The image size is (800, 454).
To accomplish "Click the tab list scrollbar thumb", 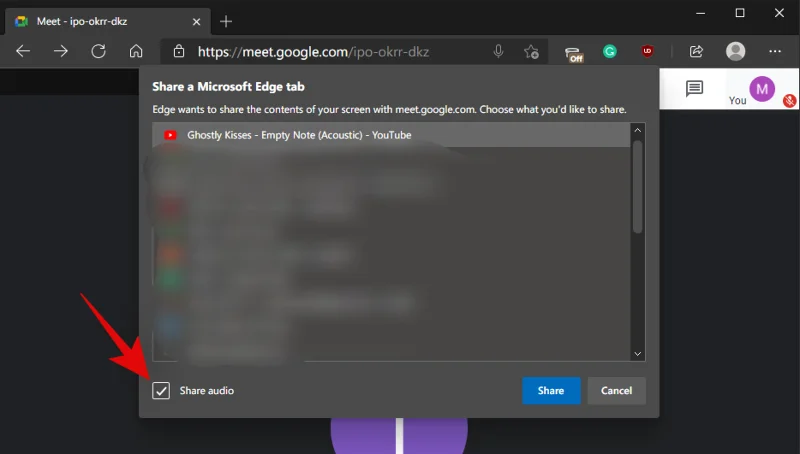I will pos(637,187).
